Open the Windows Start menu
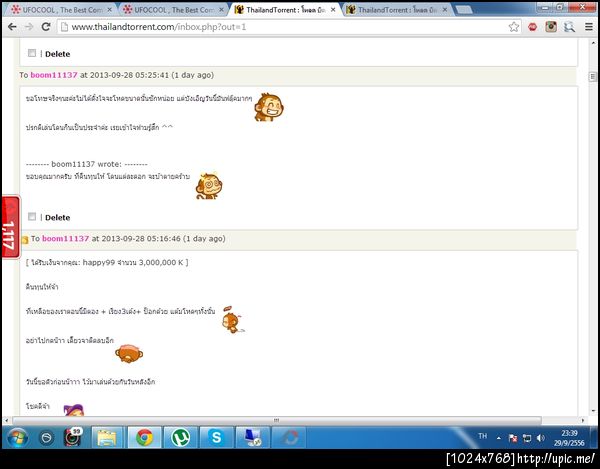 (17, 438)
